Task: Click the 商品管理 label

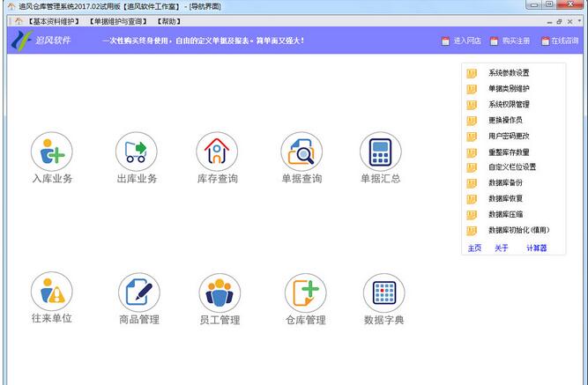Action: pos(139,320)
